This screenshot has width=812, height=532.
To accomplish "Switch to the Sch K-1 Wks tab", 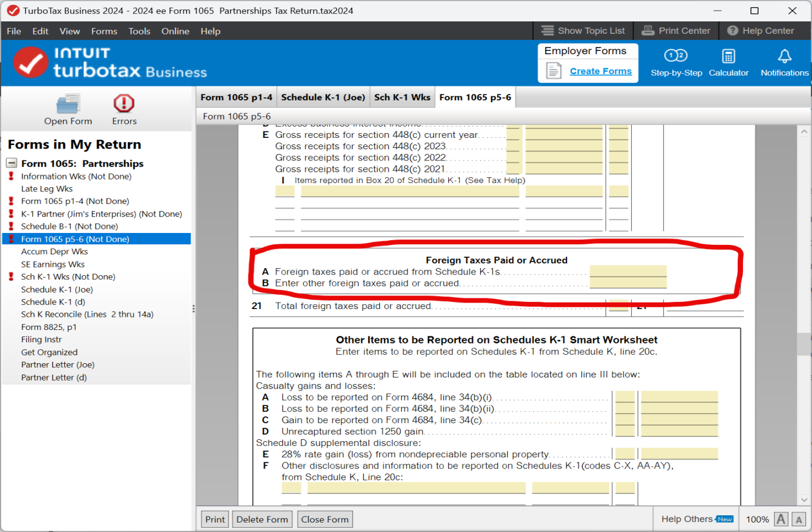I will [402, 97].
